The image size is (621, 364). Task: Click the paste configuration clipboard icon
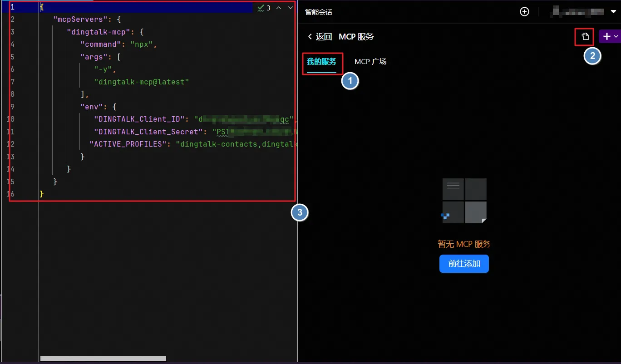coord(585,36)
